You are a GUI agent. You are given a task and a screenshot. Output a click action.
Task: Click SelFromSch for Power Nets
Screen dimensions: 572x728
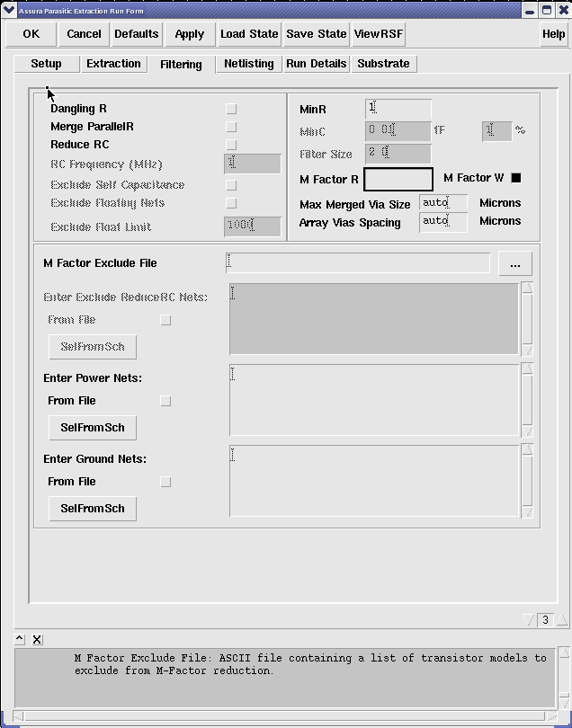(93, 428)
